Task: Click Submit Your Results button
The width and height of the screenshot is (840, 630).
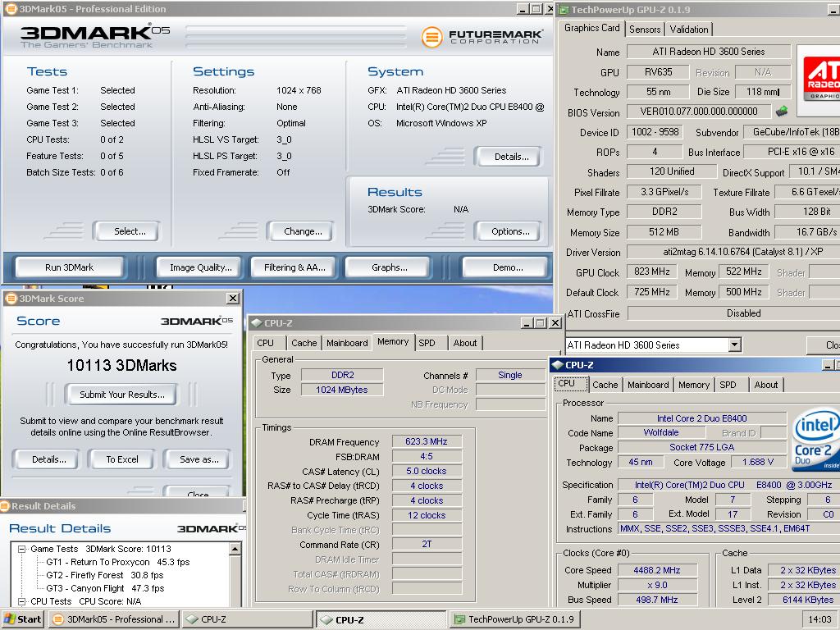Action: point(122,395)
